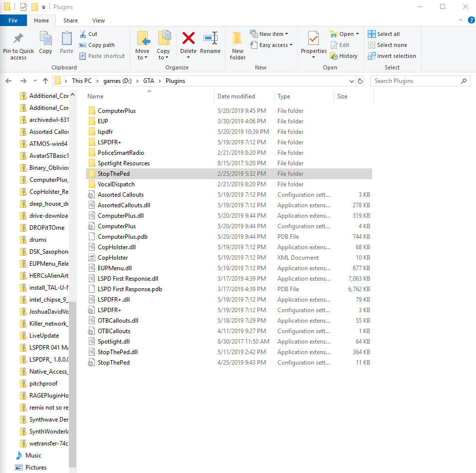Select the drums archive in navigation pane
Image resolution: width=476 pixels, height=473 pixels.
pyautogui.click(x=33, y=240)
